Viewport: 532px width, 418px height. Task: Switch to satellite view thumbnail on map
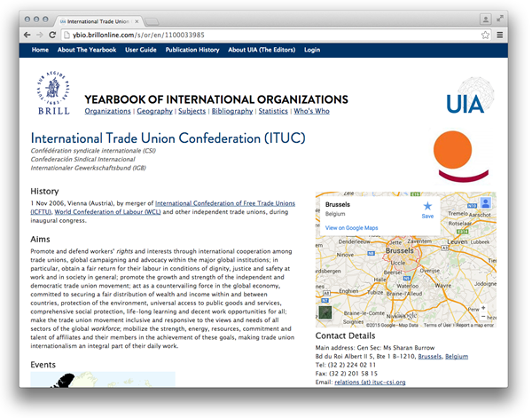325,312
